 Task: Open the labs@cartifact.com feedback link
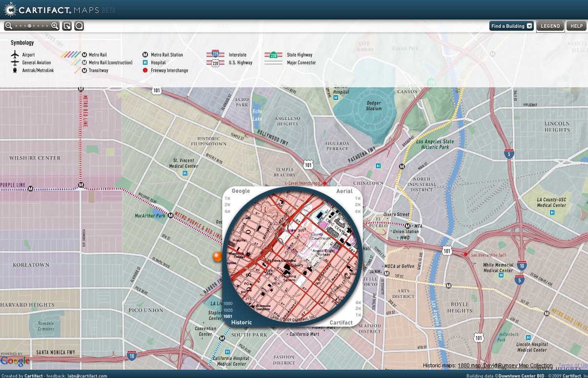pos(87,376)
